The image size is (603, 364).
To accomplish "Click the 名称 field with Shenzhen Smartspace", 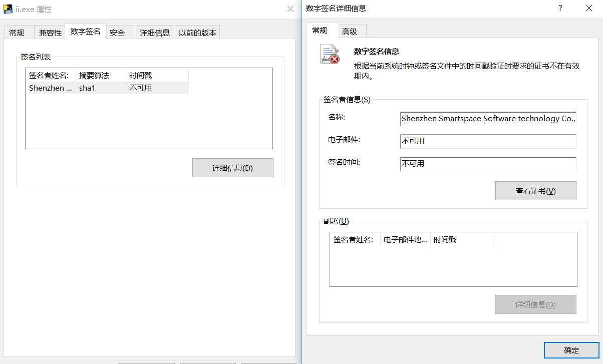I will click(x=488, y=119).
